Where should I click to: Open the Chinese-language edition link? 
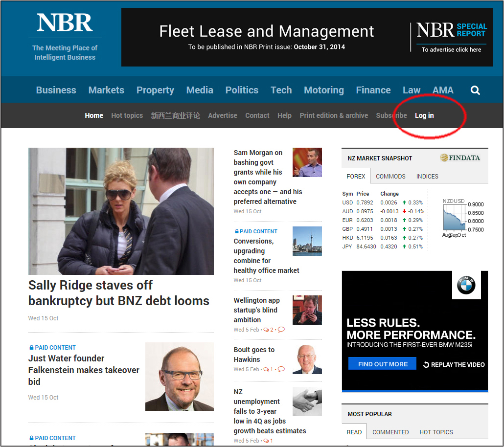tap(176, 115)
